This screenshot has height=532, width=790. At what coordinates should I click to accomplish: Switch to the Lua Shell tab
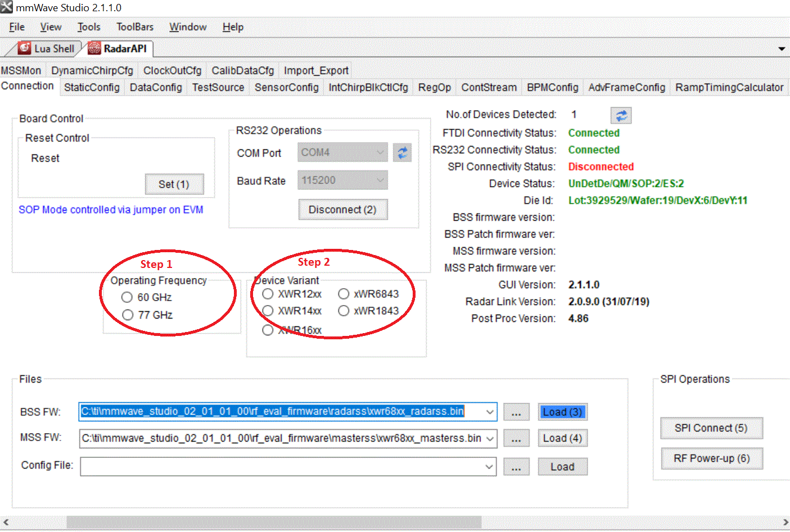[47, 49]
